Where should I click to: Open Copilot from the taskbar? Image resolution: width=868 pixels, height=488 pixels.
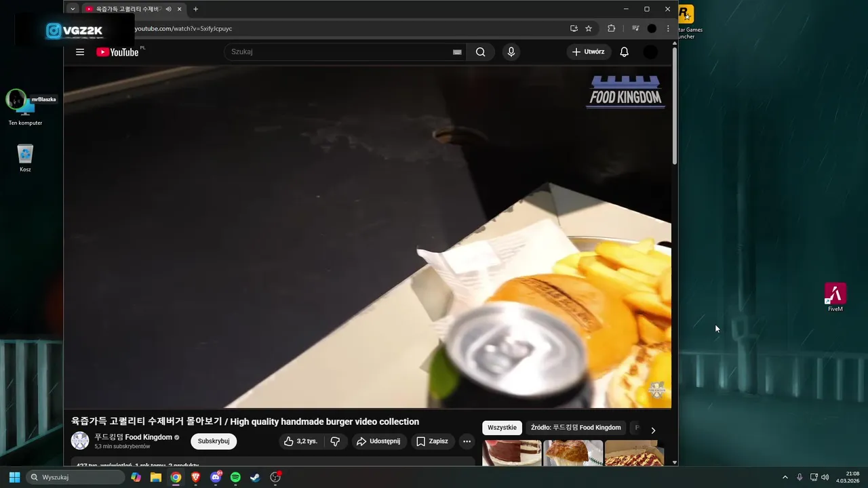point(136,477)
